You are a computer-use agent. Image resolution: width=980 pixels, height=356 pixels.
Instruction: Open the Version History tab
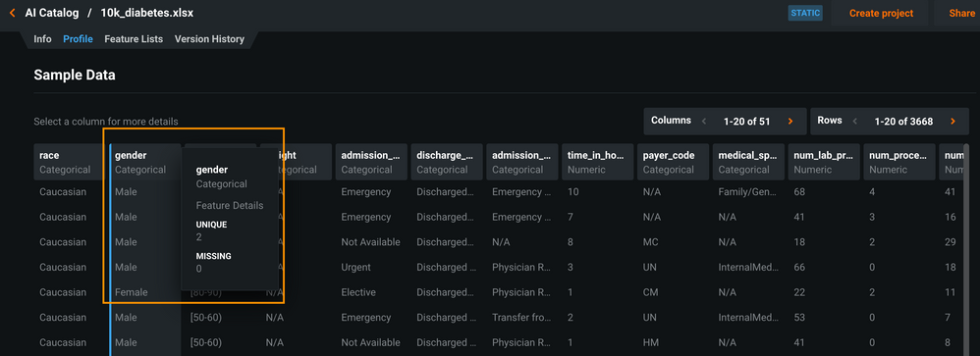[x=209, y=38]
